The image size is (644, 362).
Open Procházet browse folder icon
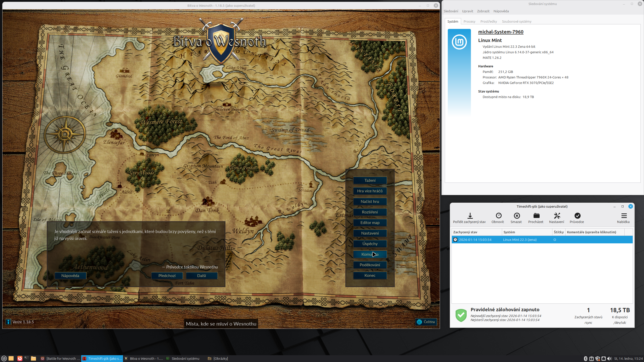pos(536,216)
